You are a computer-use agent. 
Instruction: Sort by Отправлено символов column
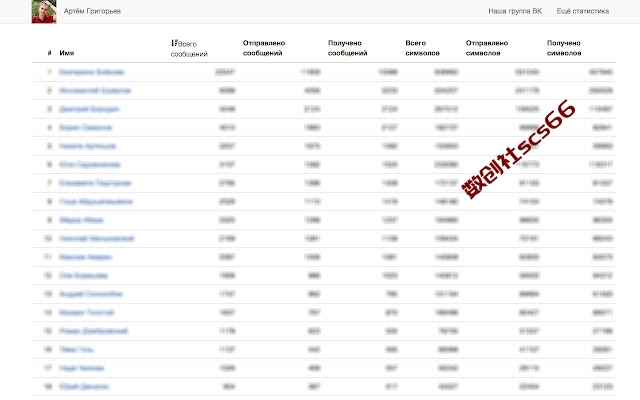pyautogui.click(x=487, y=48)
